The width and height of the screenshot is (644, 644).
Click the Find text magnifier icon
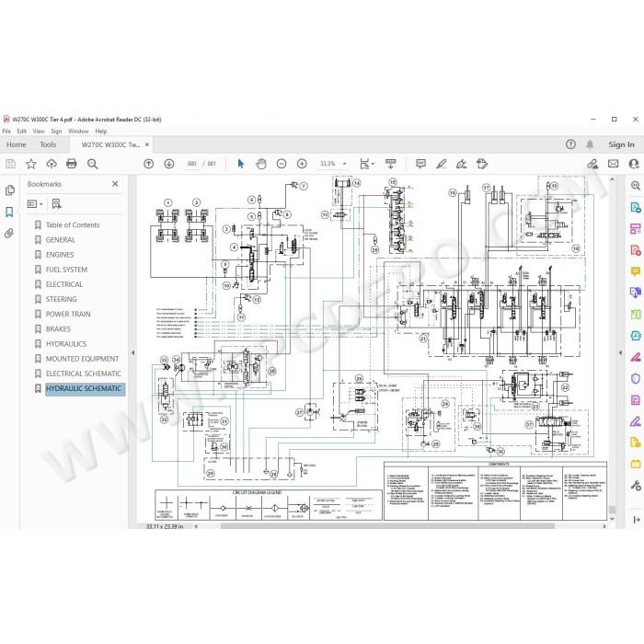pyautogui.click(x=92, y=164)
